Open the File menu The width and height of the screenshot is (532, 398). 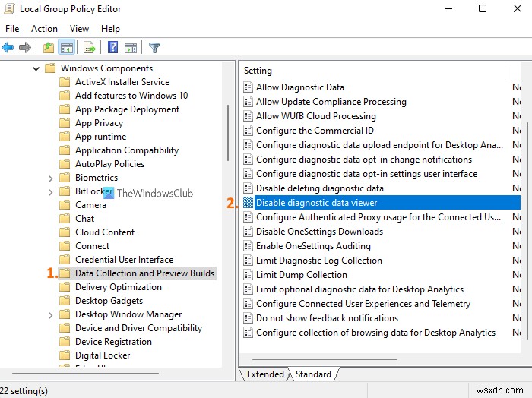[12, 29]
